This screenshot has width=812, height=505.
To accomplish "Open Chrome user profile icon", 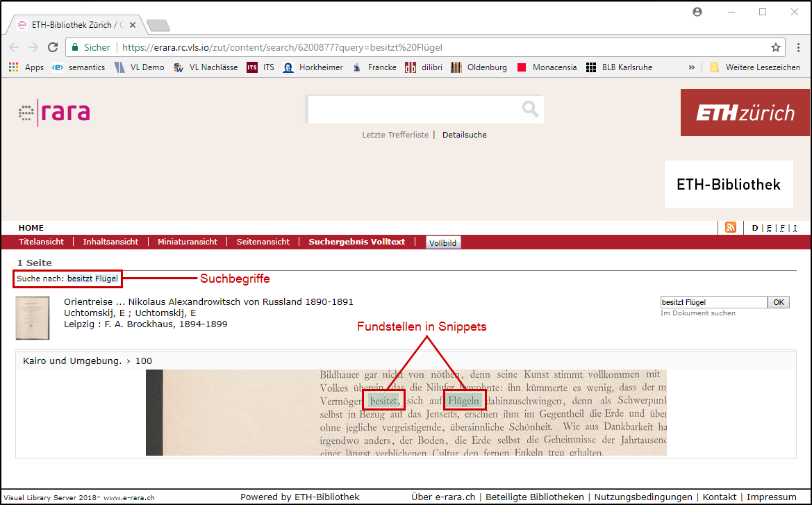I will pyautogui.click(x=697, y=12).
